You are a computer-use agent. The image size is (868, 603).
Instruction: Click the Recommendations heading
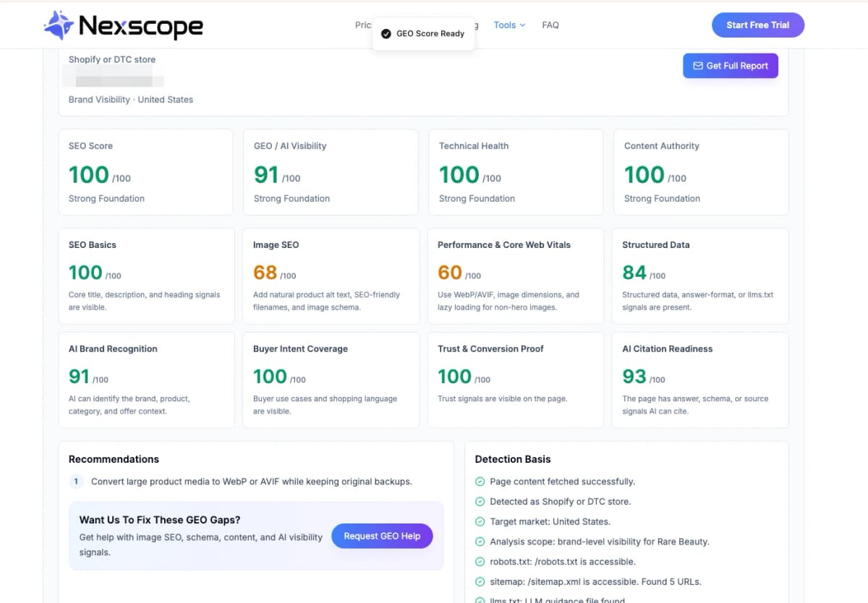[x=114, y=459]
